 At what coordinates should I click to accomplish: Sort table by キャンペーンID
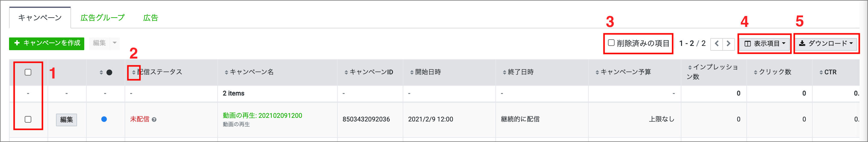point(346,72)
